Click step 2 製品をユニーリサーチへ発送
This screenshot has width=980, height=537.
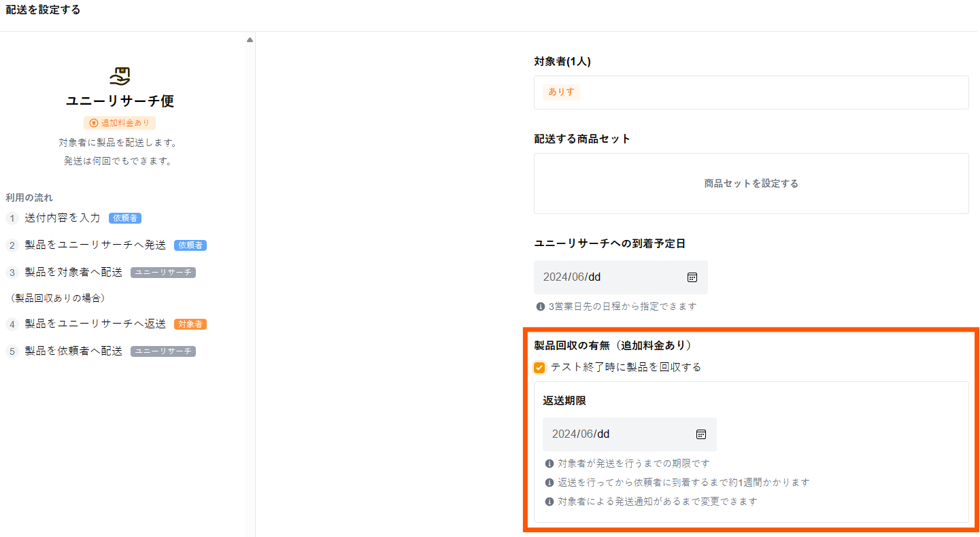coord(95,245)
